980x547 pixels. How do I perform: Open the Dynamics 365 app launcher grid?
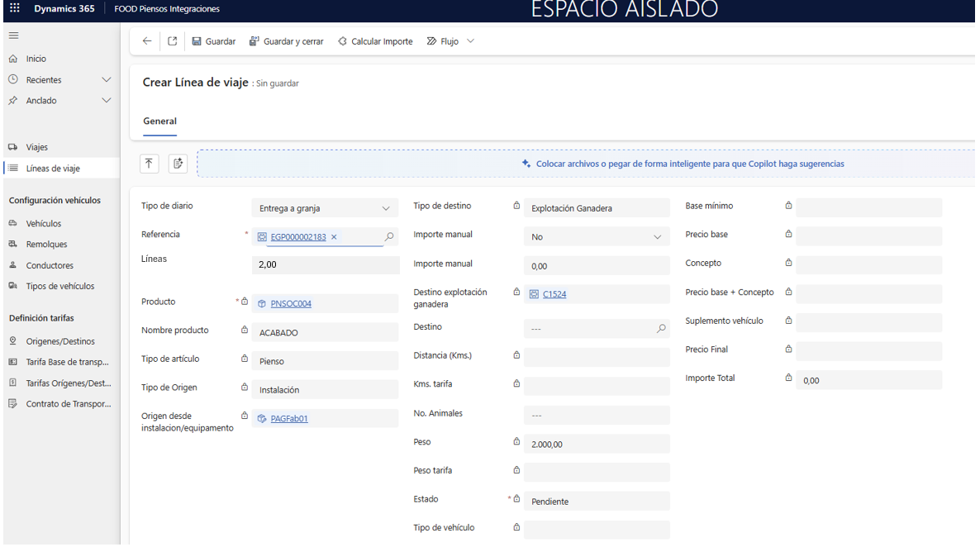[15, 8]
